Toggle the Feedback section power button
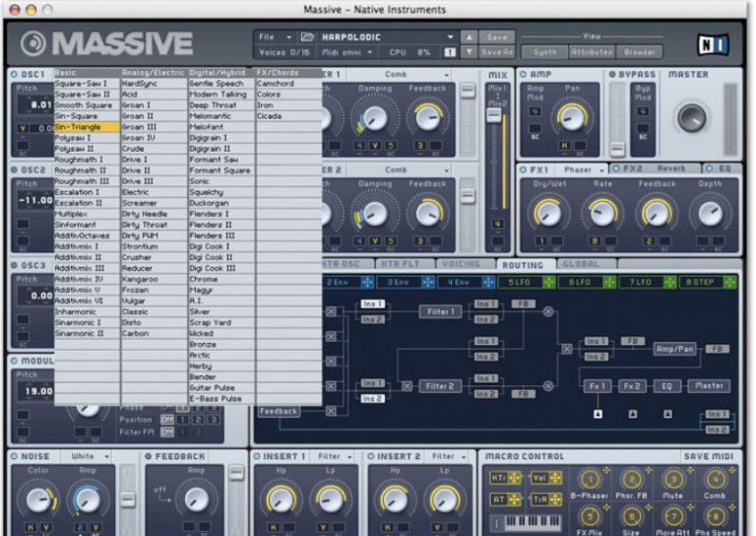The width and height of the screenshot is (756, 536). tap(149, 456)
